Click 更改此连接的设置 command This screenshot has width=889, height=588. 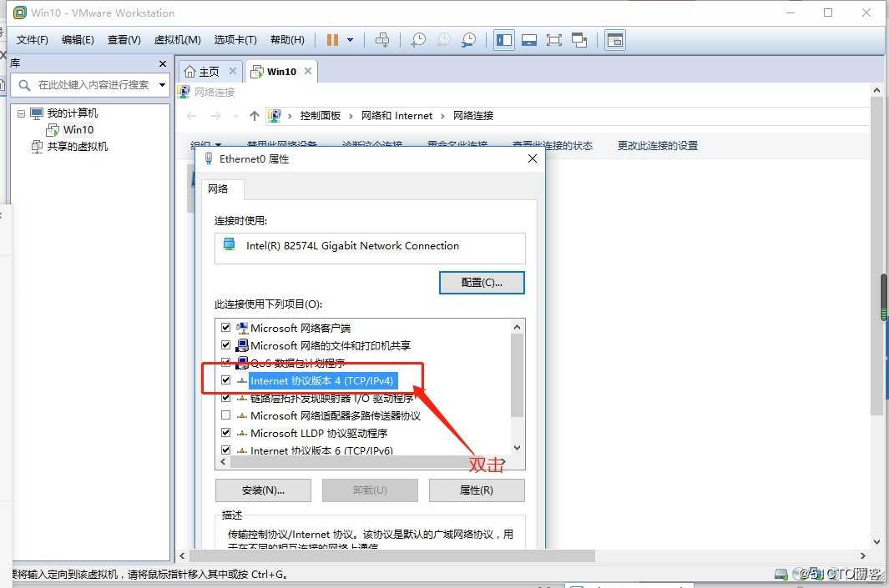[x=658, y=146]
